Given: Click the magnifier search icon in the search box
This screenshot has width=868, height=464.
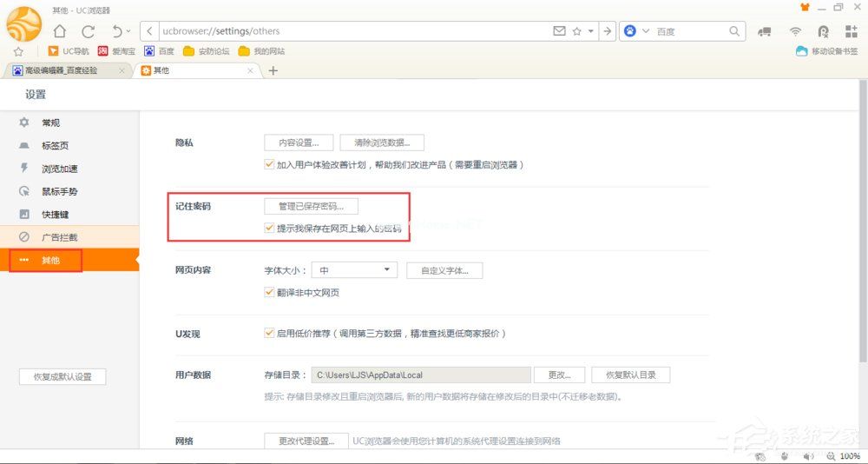Looking at the screenshot, I should (734, 31).
